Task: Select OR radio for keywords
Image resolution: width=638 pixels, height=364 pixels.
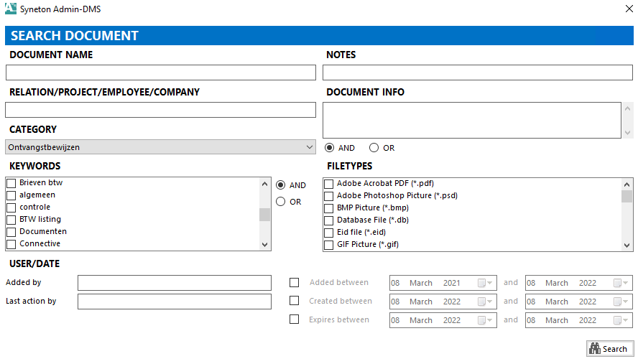Action: coord(281,202)
